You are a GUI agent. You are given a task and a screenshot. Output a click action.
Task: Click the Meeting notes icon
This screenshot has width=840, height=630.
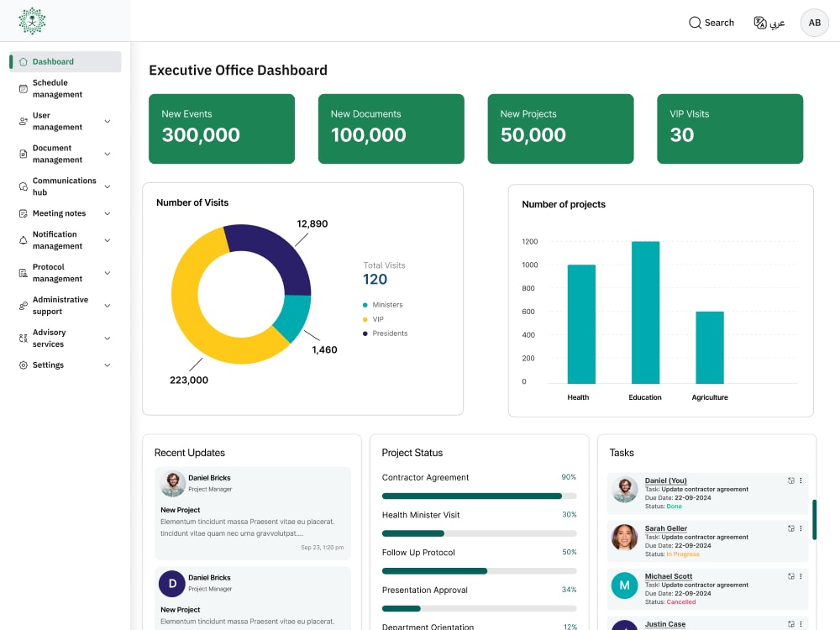click(23, 213)
